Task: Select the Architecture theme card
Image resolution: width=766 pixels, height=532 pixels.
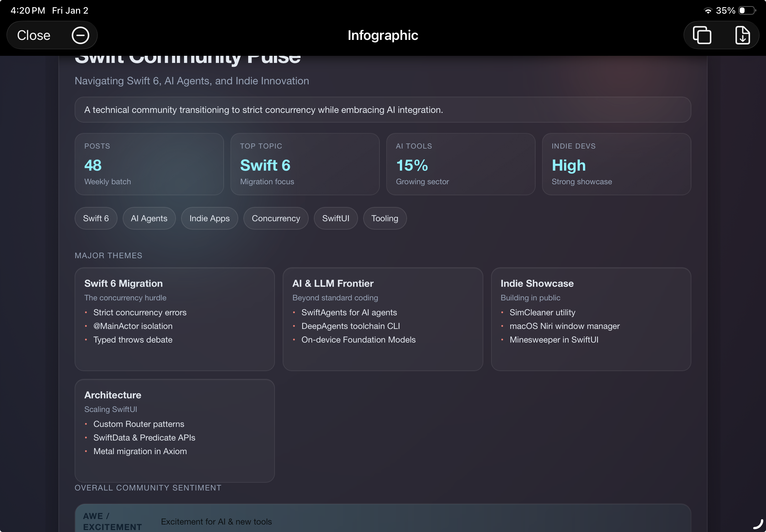Action: pos(174,431)
